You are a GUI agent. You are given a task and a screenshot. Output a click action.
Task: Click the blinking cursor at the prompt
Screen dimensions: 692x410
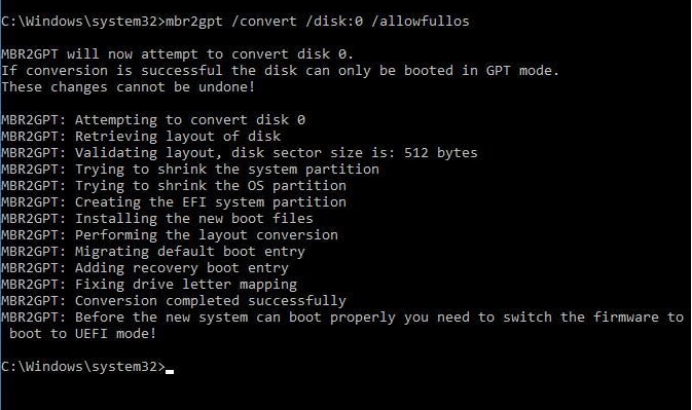[x=169, y=372]
